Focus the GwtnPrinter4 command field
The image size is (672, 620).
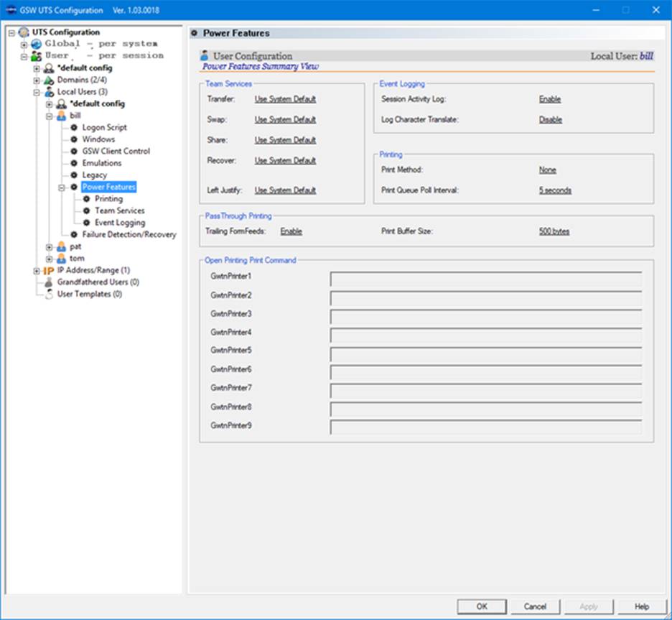(x=486, y=335)
